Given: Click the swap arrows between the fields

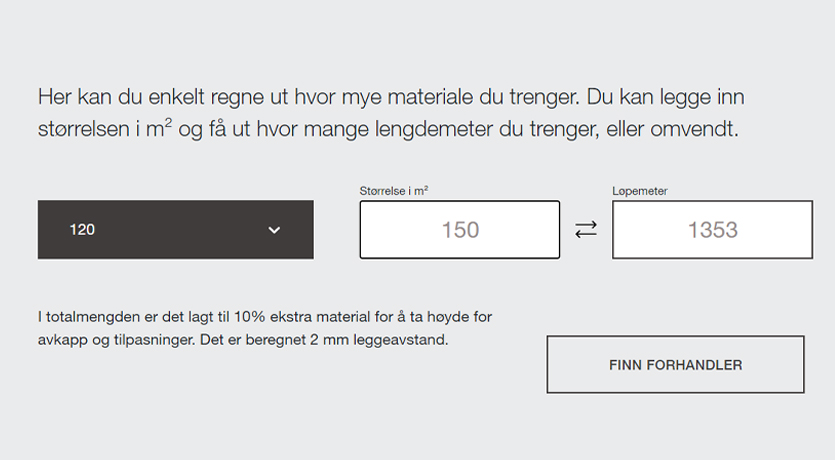Looking at the screenshot, I should [x=586, y=230].
